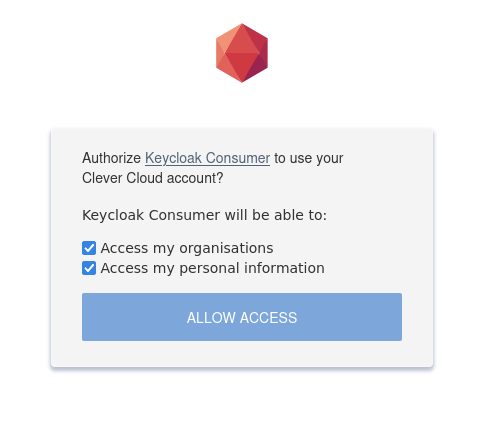
Task: Click the ALLOW ACCESS button
Action: click(x=242, y=317)
